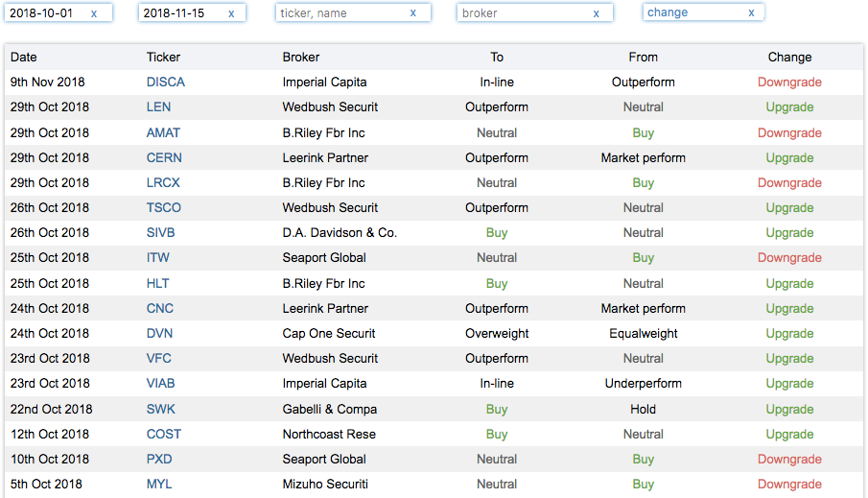Clear the 2018-10-01 start date filter

94,13
